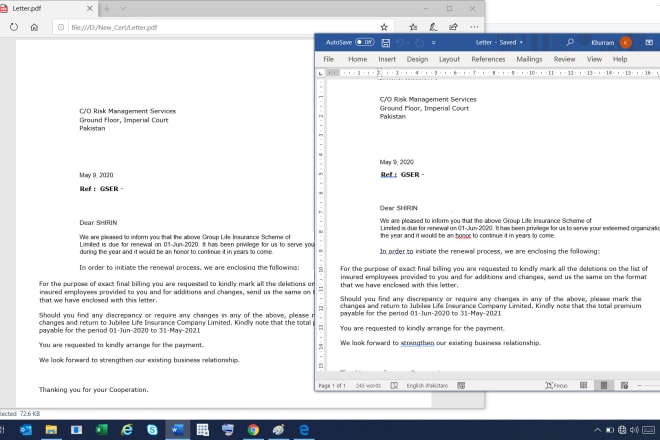The image size is (660, 440).
Task: Click the Share icon in browser toolbar
Action: point(453,27)
